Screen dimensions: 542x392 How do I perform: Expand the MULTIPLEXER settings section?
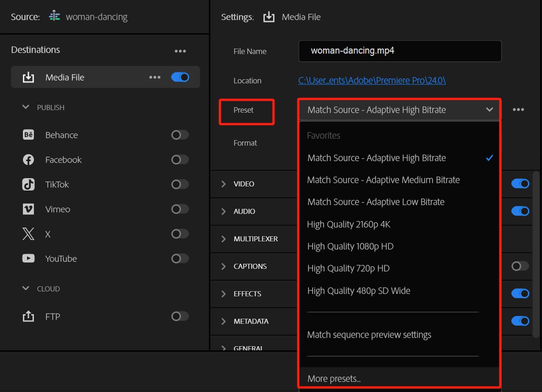[x=223, y=239]
